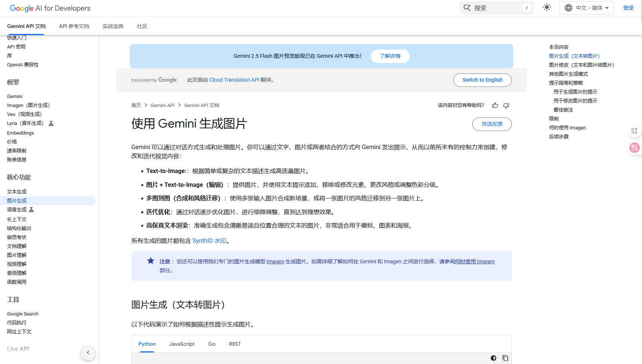Image resolution: width=642 pixels, height=364 pixels.
Task: Jump to 最佳做法 in page contents
Action: (x=563, y=110)
